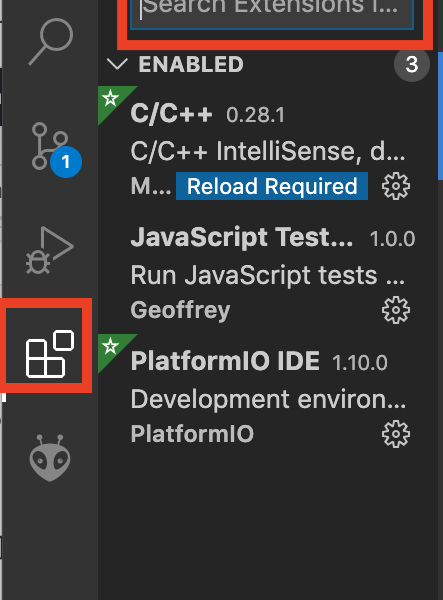Click the version number 0.28.1
This screenshot has width=443, height=600.
256,115
